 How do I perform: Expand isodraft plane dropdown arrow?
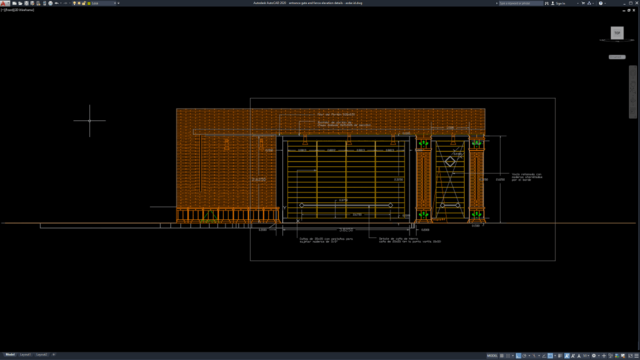point(539,356)
